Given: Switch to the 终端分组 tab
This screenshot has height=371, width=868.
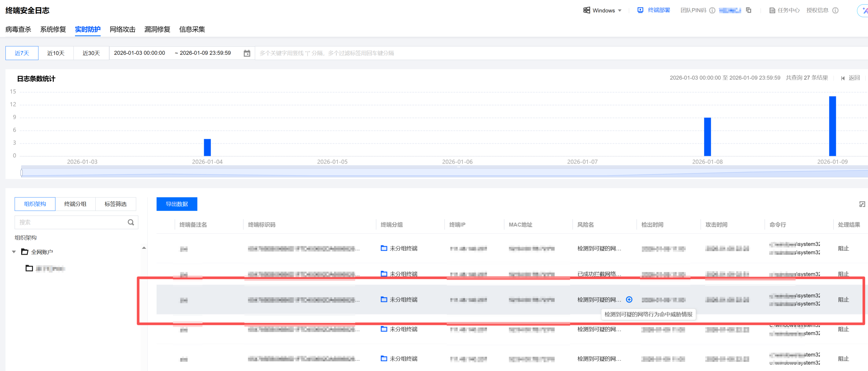Looking at the screenshot, I should point(75,204).
